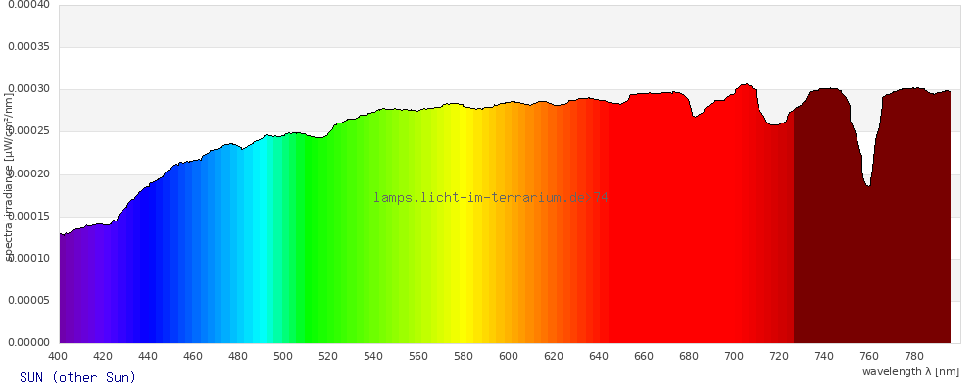Click the 'spectral irradiance' y-axis title
This screenshot has width=980, height=392.
click(9, 176)
